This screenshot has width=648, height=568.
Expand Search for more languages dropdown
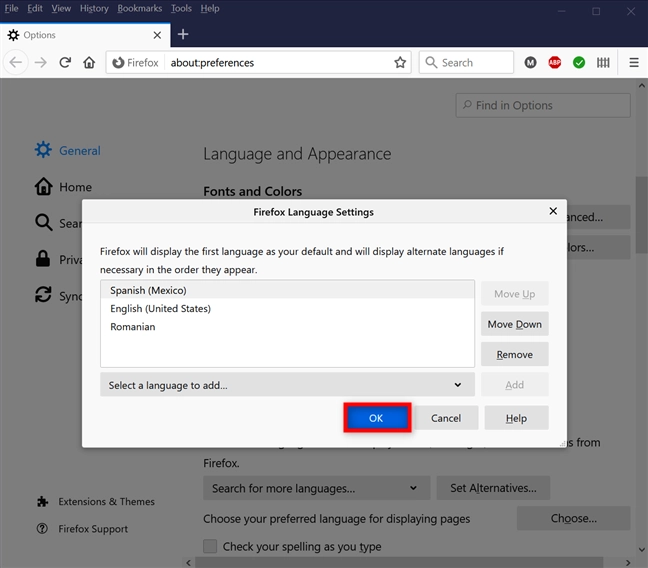(317, 488)
